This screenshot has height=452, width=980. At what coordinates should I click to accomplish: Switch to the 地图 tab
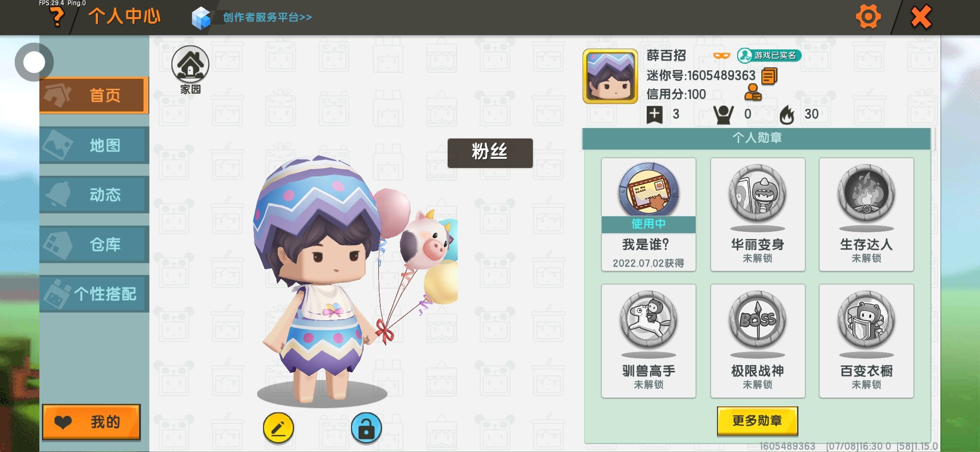coord(94,145)
